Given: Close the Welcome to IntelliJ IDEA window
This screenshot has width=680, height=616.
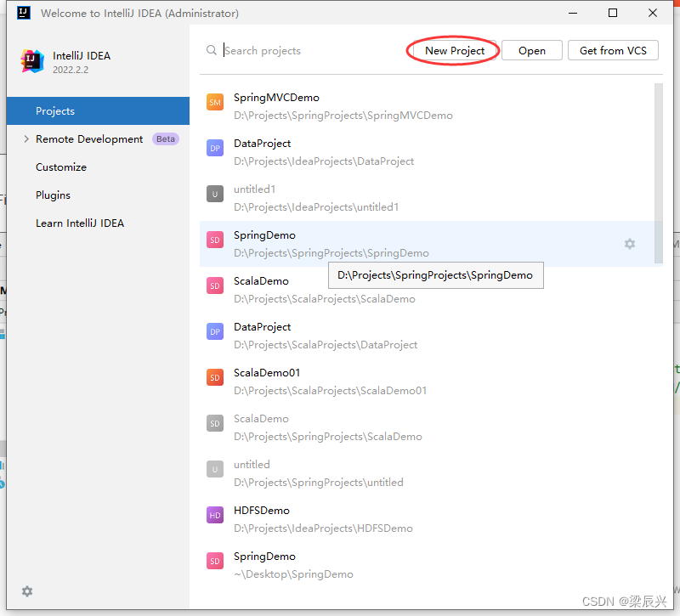Looking at the screenshot, I should tap(653, 13).
